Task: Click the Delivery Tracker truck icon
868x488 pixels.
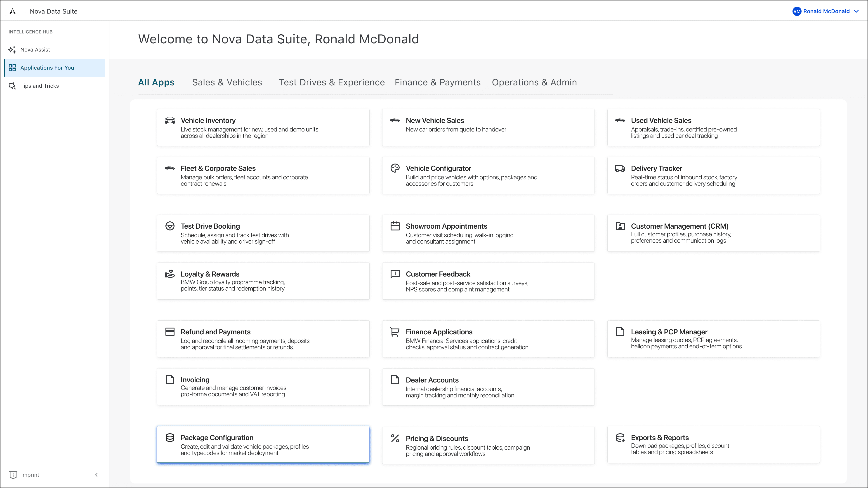Action: 620,168
